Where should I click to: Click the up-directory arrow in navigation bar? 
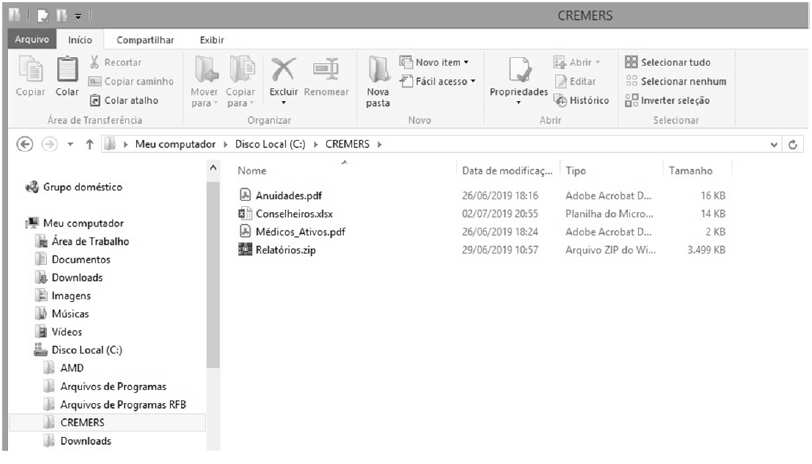[x=88, y=145]
